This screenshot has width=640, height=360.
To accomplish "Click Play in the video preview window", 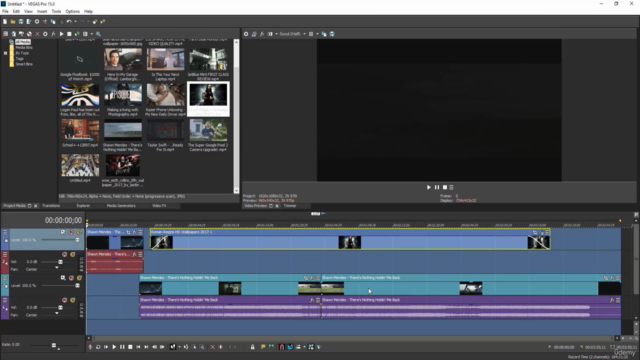I will coord(429,187).
